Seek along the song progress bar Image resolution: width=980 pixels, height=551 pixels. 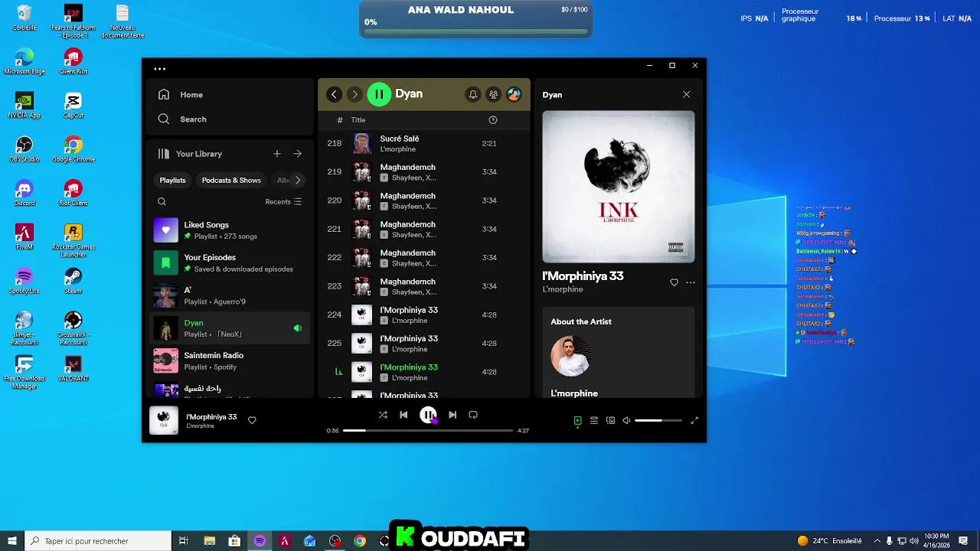[x=428, y=431]
